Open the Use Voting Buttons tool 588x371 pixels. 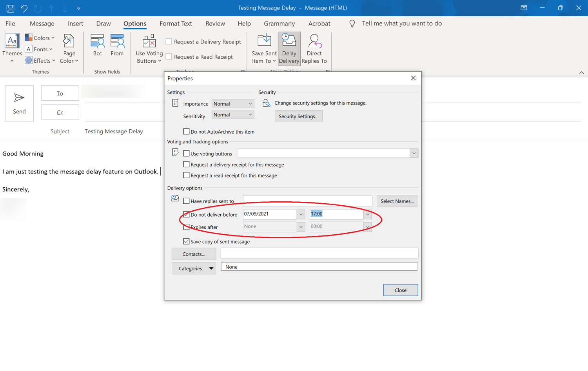click(149, 48)
